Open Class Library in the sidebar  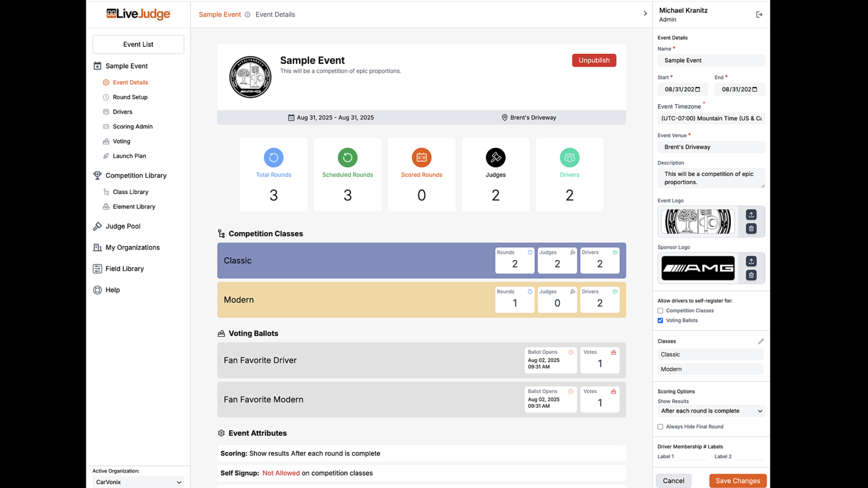(x=130, y=192)
